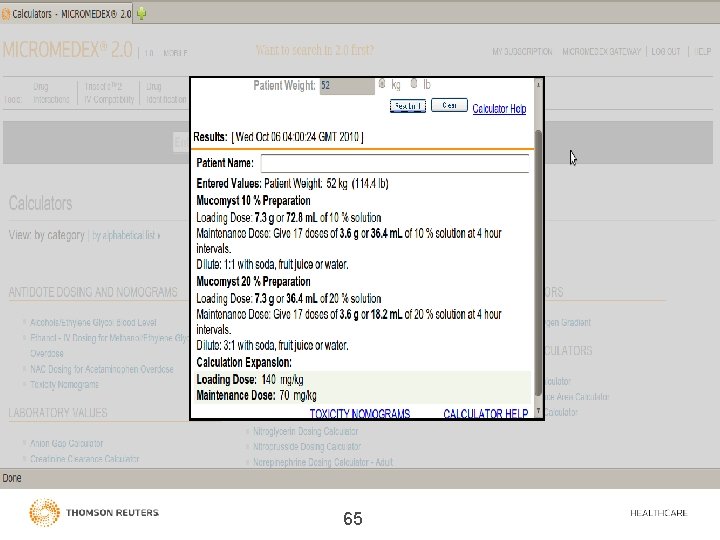Open Drug Identification tool
Image resolution: width=720 pixels, height=540 pixels.
[166, 93]
